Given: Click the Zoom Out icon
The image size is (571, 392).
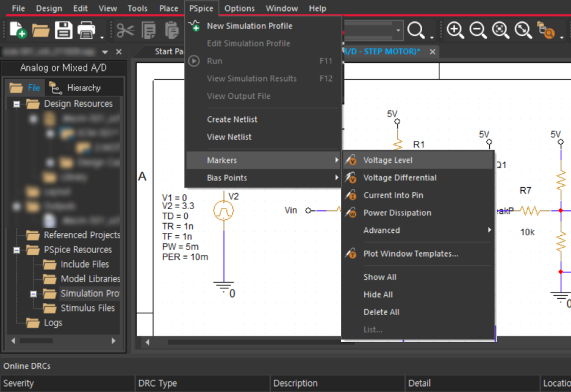Looking at the screenshot, I should [478, 30].
